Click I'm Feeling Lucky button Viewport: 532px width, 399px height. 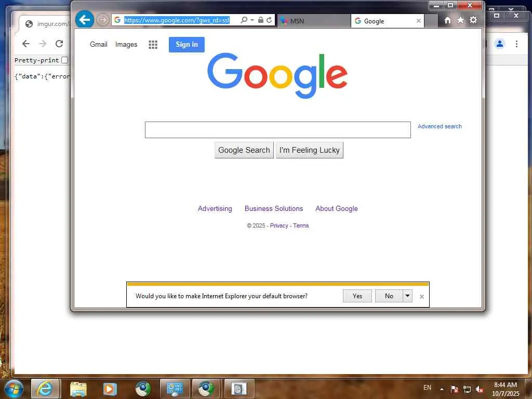tap(310, 150)
